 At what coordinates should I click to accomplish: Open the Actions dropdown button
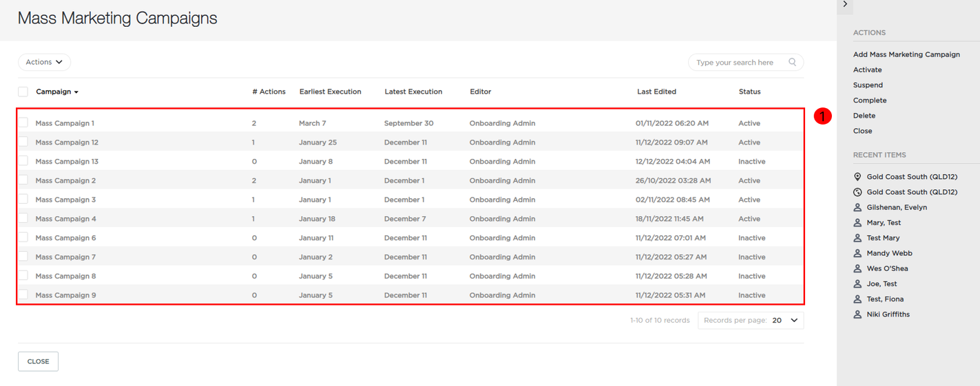44,62
